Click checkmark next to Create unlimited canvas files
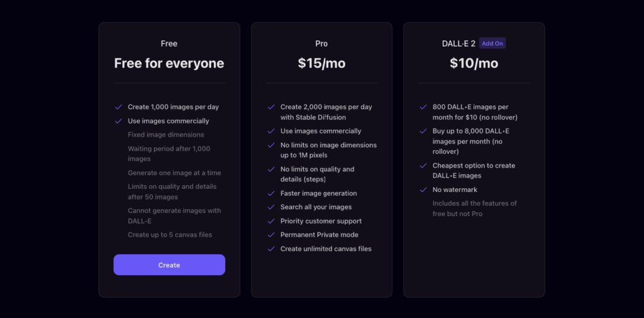 (271, 249)
